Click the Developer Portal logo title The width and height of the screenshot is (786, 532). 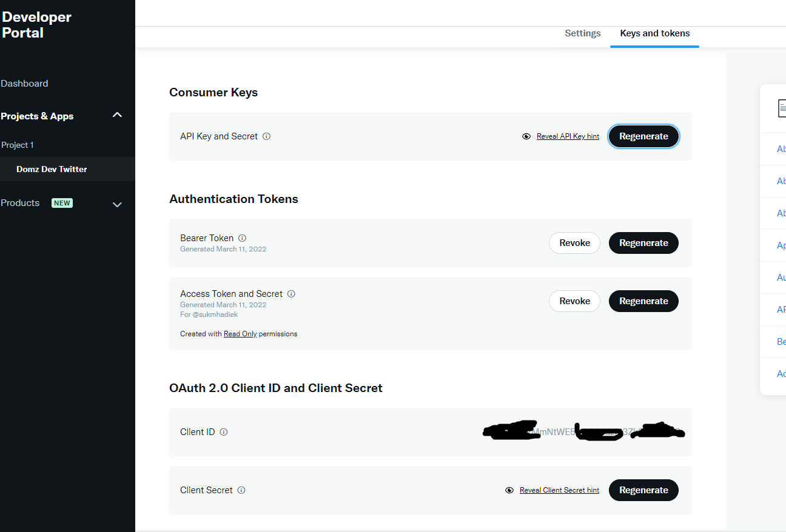click(36, 25)
